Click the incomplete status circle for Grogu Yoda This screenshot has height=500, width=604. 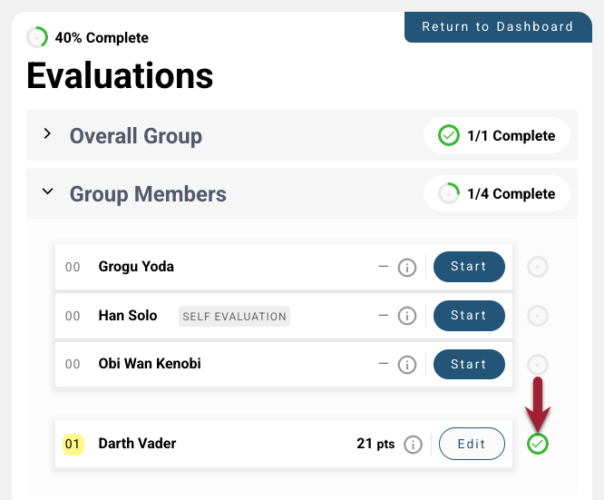[538, 267]
